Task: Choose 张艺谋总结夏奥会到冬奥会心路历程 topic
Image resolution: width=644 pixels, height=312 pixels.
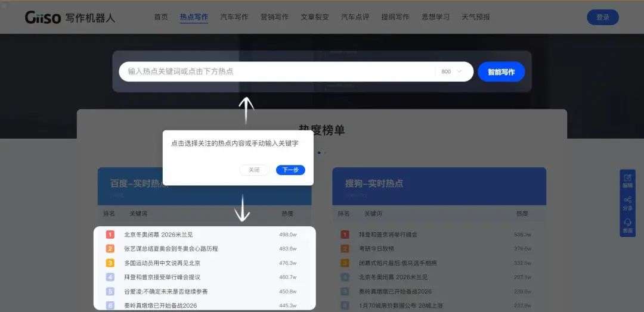Action: click(x=171, y=248)
